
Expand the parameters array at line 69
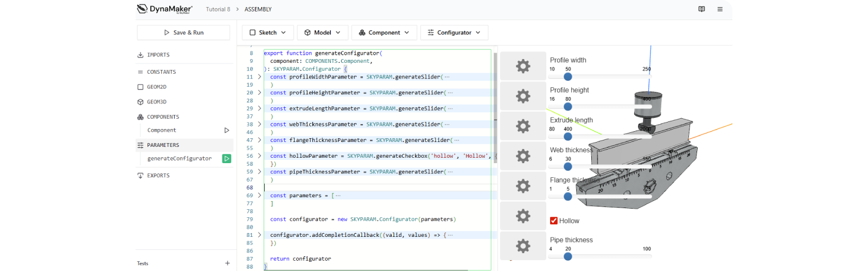tap(259, 196)
